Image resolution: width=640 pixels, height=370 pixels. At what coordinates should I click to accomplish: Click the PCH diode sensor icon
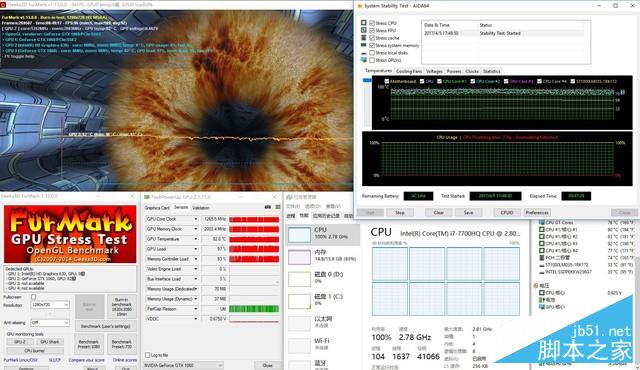[542, 258]
